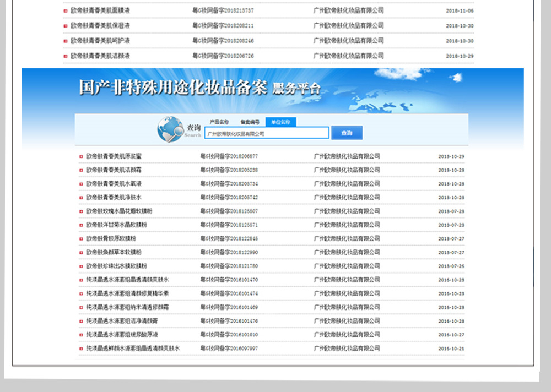Select record number 粤G妆网备字2018208211
This screenshot has width=551, height=392.
pos(223,26)
